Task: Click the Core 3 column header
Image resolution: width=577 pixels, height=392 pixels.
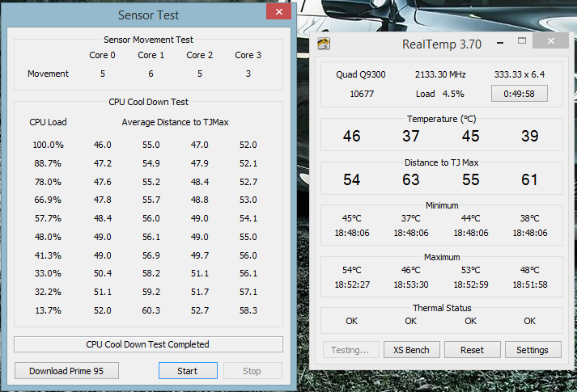Action: 248,55
